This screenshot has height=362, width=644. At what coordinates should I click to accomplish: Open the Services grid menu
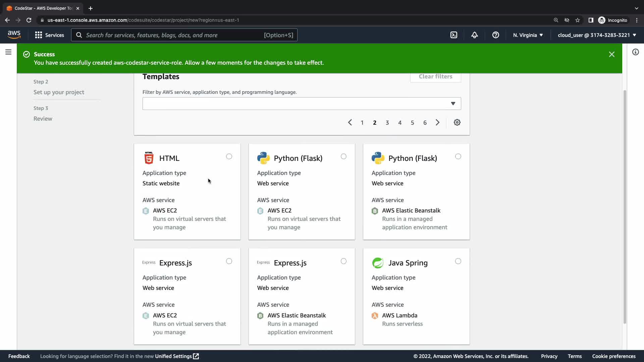[x=49, y=35]
